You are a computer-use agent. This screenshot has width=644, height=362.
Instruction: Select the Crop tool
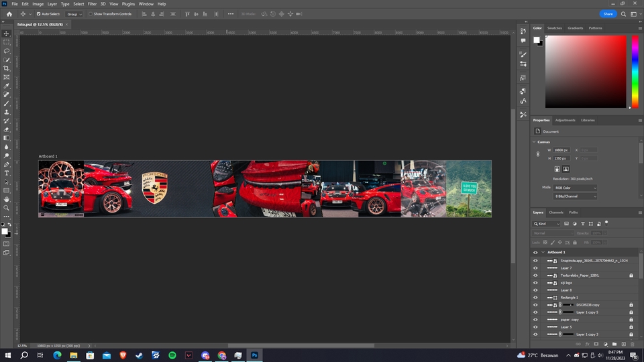7,68
